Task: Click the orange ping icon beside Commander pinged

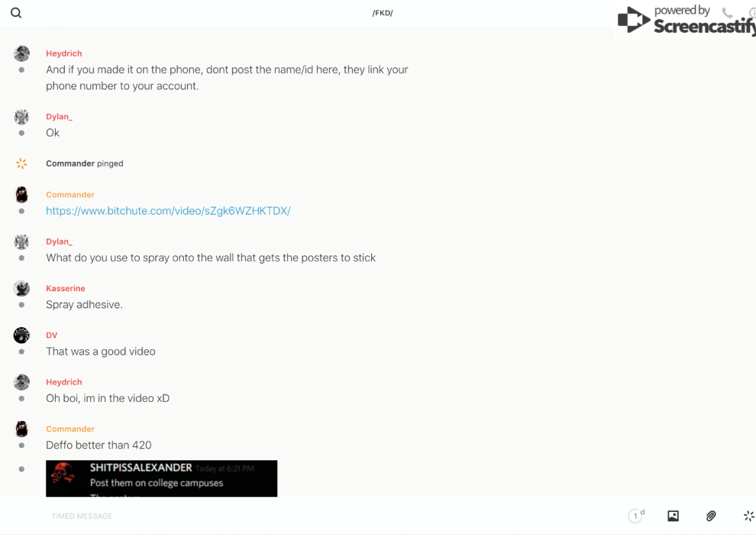Action: point(21,164)
